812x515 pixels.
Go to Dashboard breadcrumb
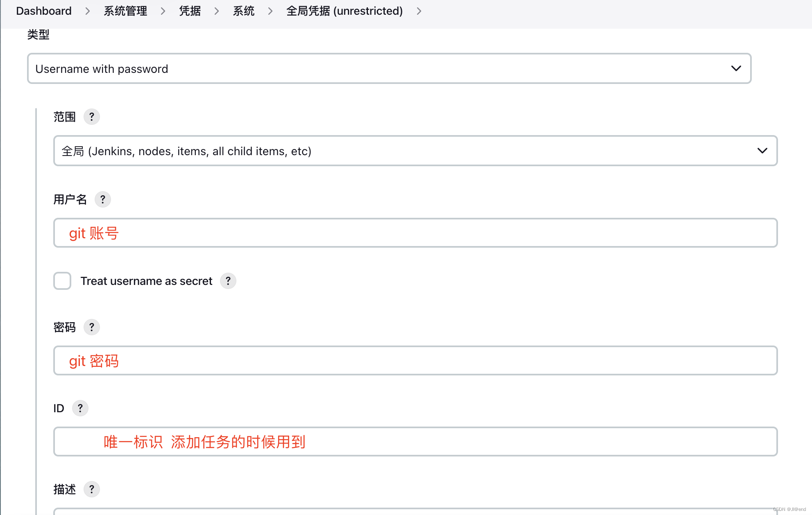tap(44, 11)
